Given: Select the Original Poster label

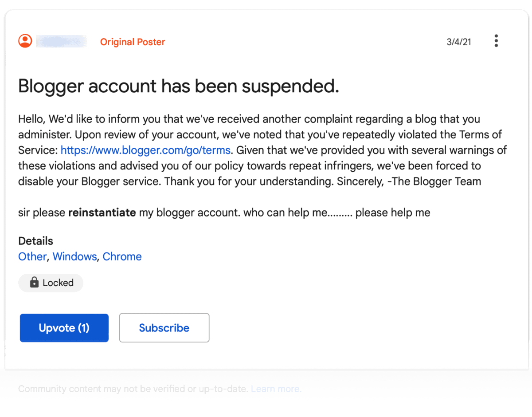Looking at the screenshot, I should (133, 42).
